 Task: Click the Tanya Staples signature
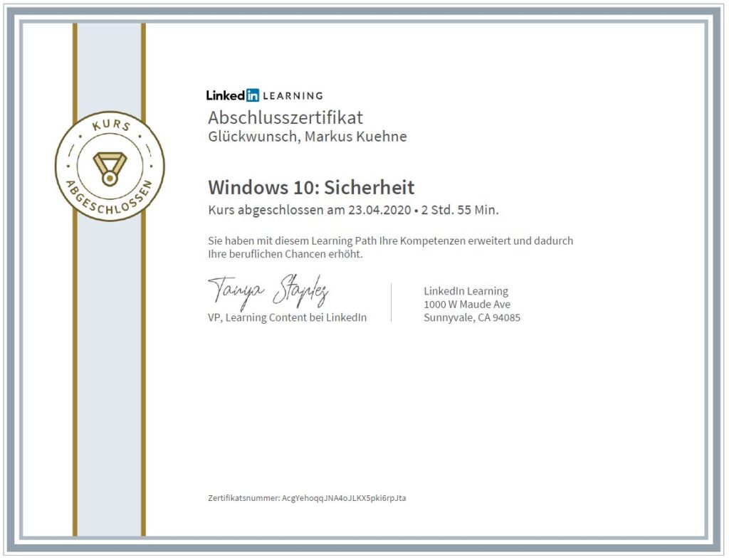268,291
